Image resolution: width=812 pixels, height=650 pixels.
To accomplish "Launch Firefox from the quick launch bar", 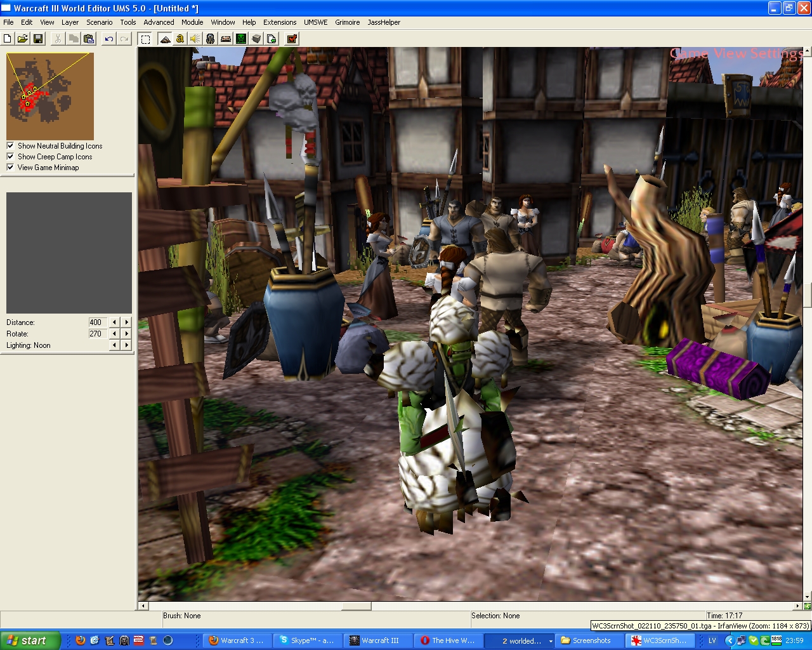I will click(80, 640).
